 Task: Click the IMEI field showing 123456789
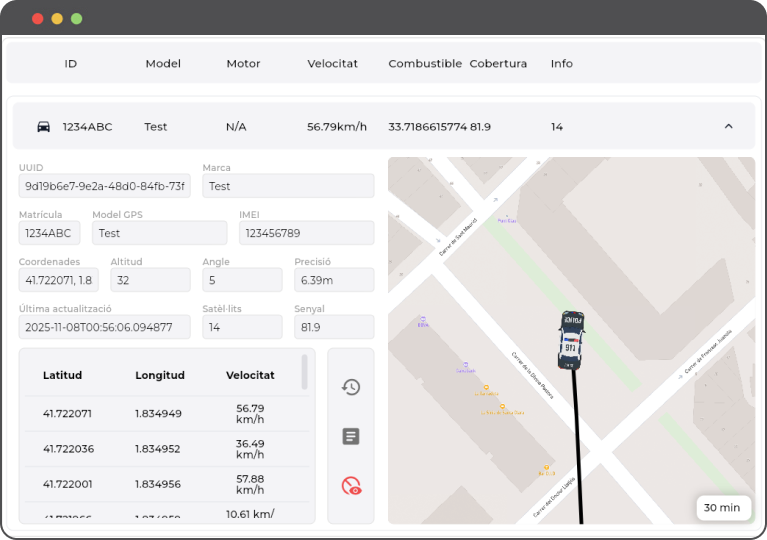[306, 233]
